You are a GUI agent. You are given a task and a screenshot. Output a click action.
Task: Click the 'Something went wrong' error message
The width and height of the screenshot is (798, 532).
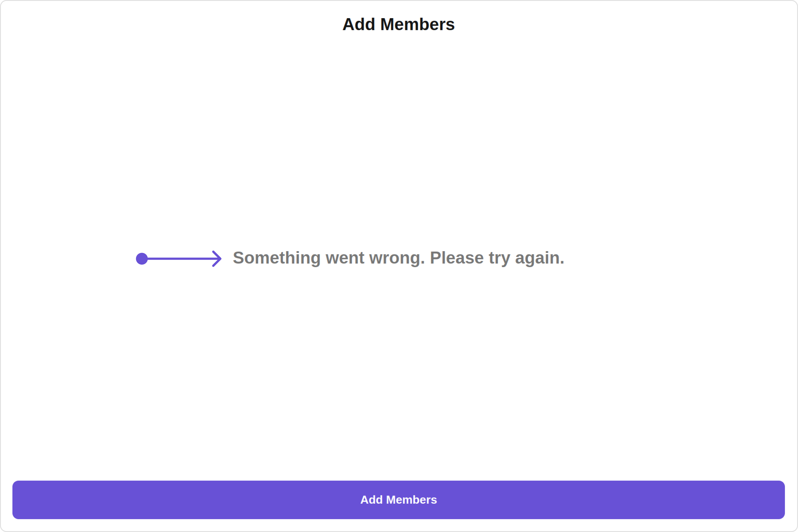399,258
